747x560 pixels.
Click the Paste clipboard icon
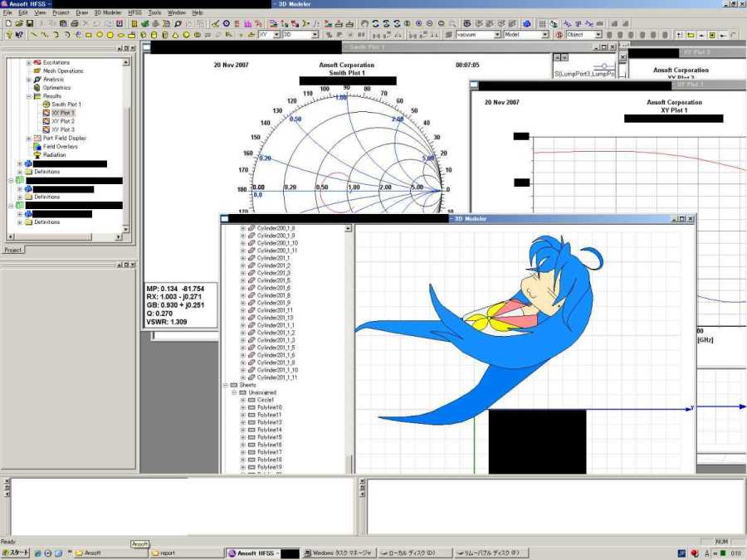[x=63, y=23]
